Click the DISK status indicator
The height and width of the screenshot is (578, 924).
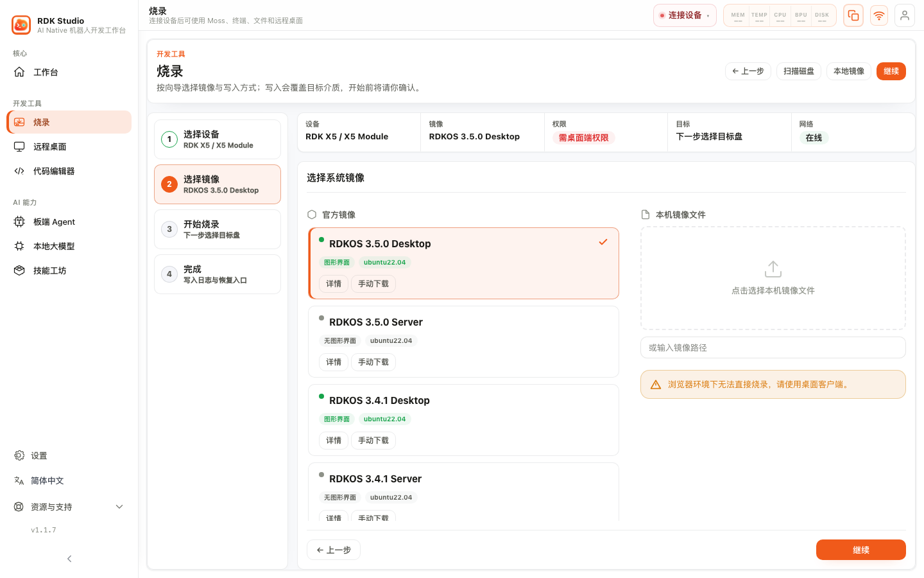click(x=822, y=16)
